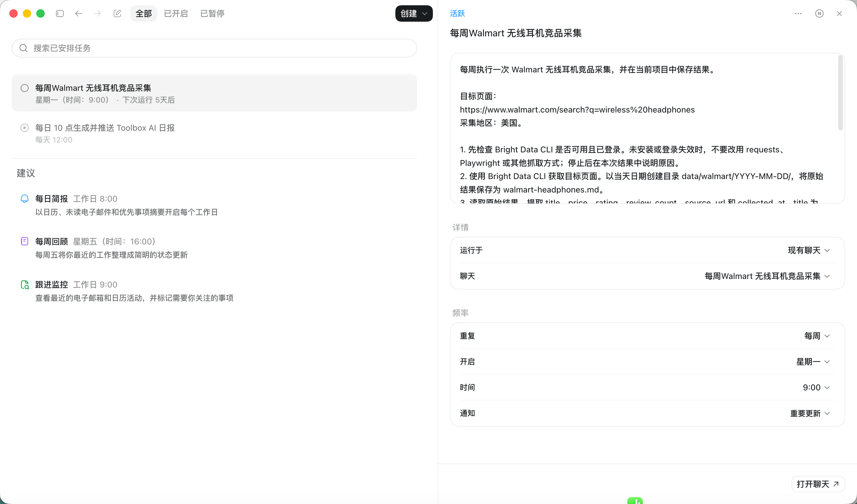
Task: Select the 每周Walmart 无线耳机竞品采集 task row
Action: [214, 93]
